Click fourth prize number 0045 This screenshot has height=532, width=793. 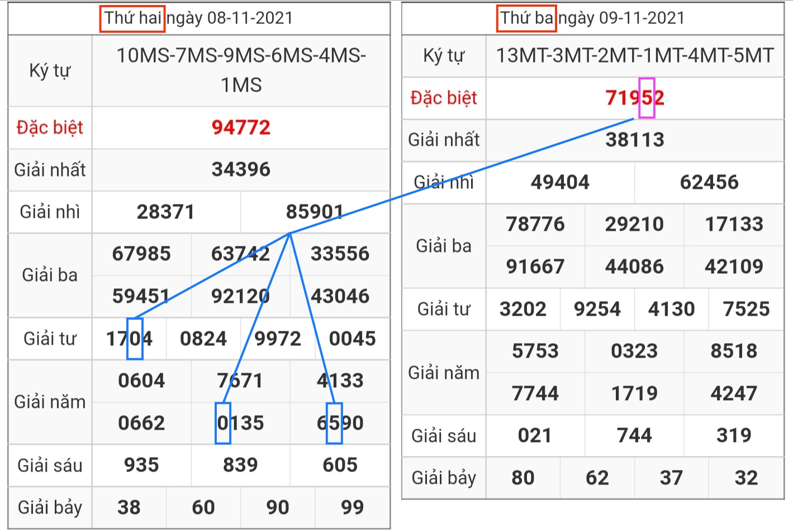353,339
